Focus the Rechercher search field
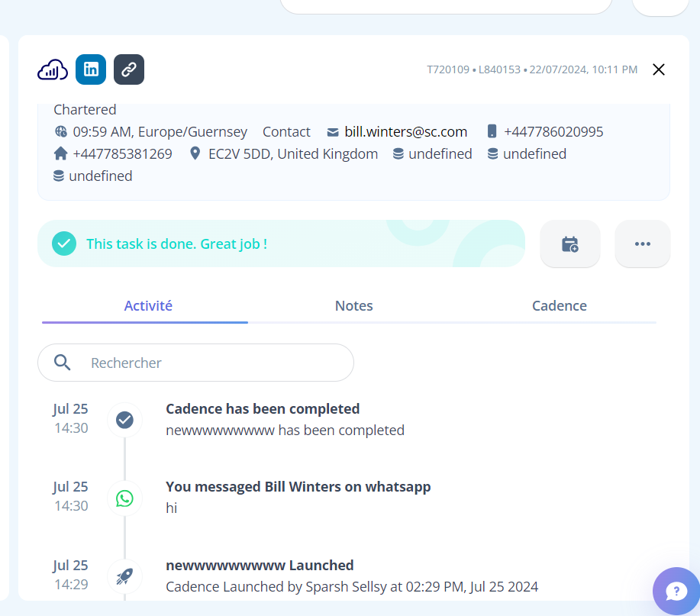700x616 pixels. coord(195,363)
